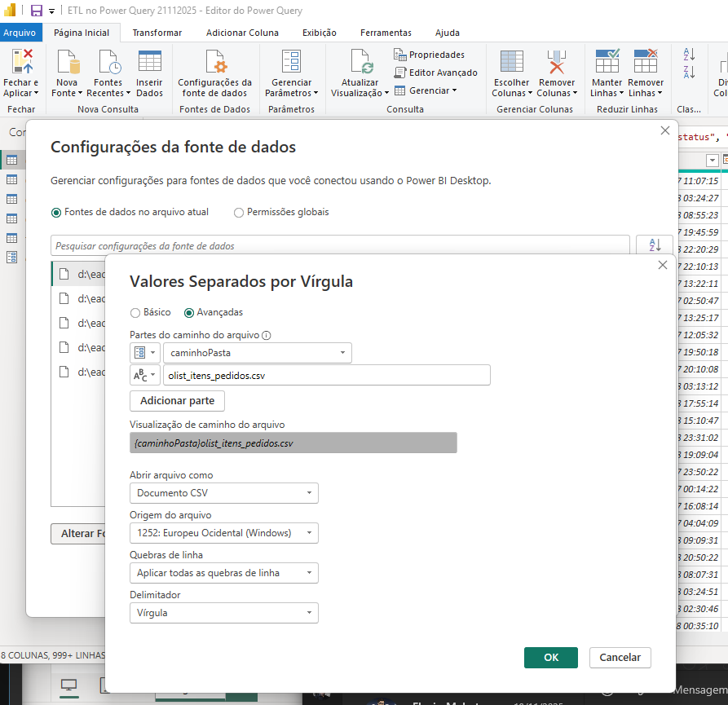Viewport: 728px width, 705px height.
Task: Open Configurações da fonte de dados icon
Action: tap(215, 63)
